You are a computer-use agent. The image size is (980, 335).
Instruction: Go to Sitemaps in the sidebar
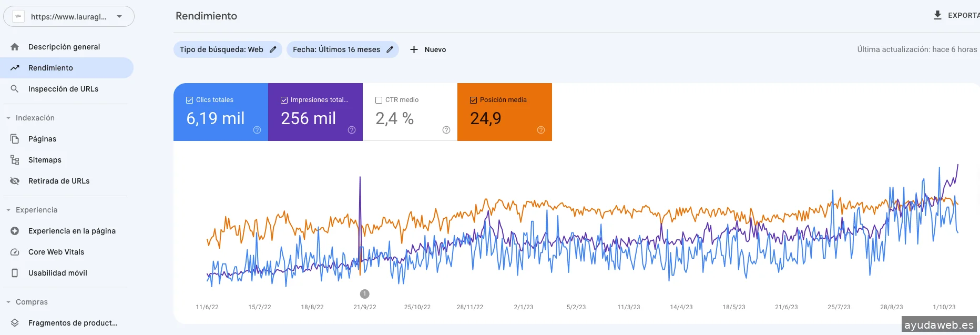pos(45,160)
